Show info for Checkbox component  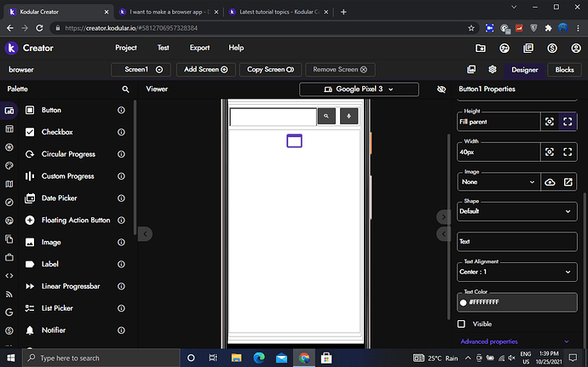pyautogui.click(x=121, y=132)
